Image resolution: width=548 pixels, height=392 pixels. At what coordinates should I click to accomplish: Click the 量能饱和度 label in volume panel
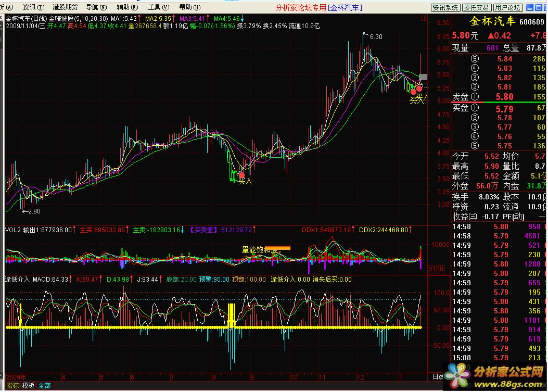pyautogui.click(x=261, y=250)
